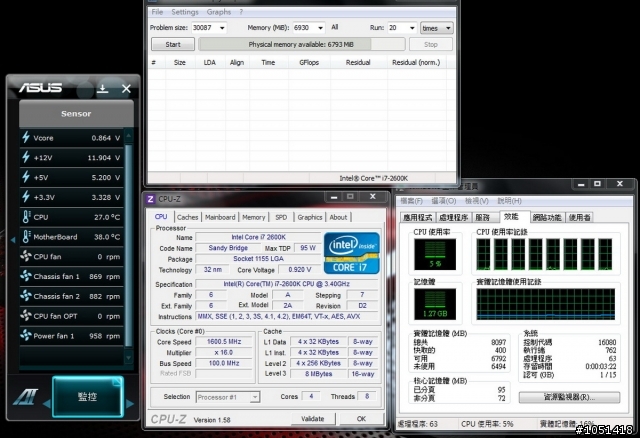640x438 pixels.
Task: Switch to 網路功能 tab in Task Manager
Action: (547, 218)
